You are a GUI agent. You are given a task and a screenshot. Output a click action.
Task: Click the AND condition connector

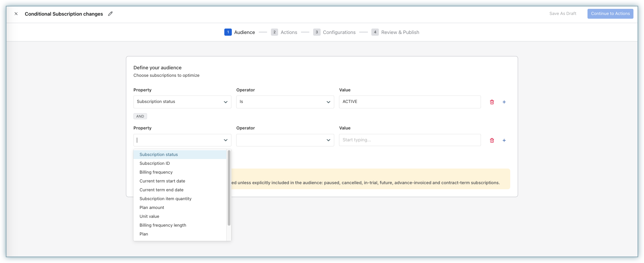click(140, 116)
